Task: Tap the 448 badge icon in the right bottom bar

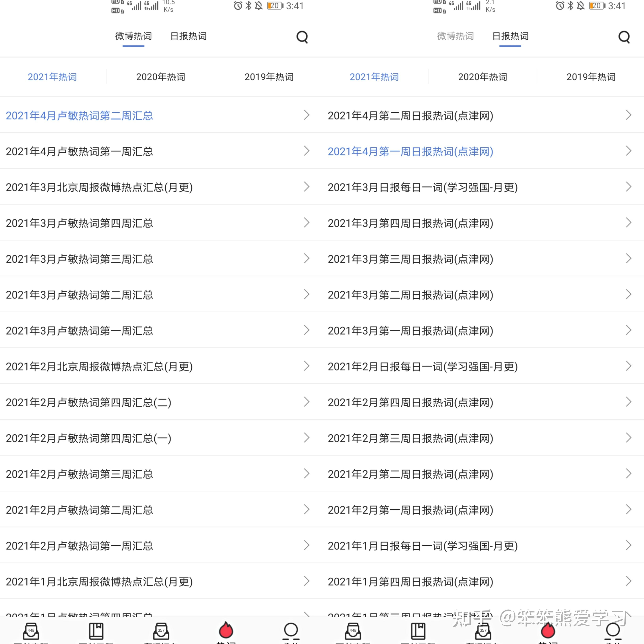Action: [x=353, y=631]
